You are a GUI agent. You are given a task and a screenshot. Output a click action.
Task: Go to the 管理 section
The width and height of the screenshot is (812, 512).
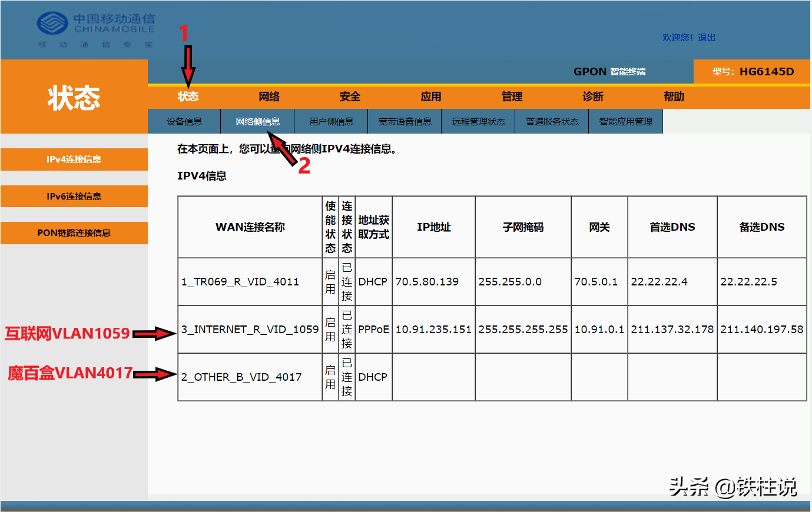tap(512, 97)
